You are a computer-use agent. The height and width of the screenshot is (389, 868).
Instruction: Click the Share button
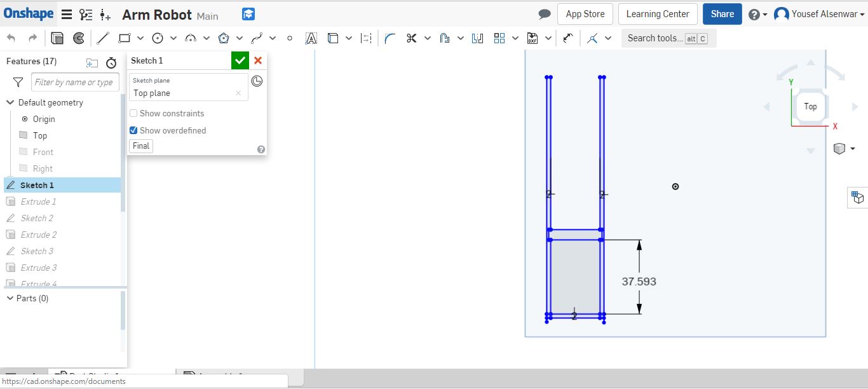pos(722,14)
